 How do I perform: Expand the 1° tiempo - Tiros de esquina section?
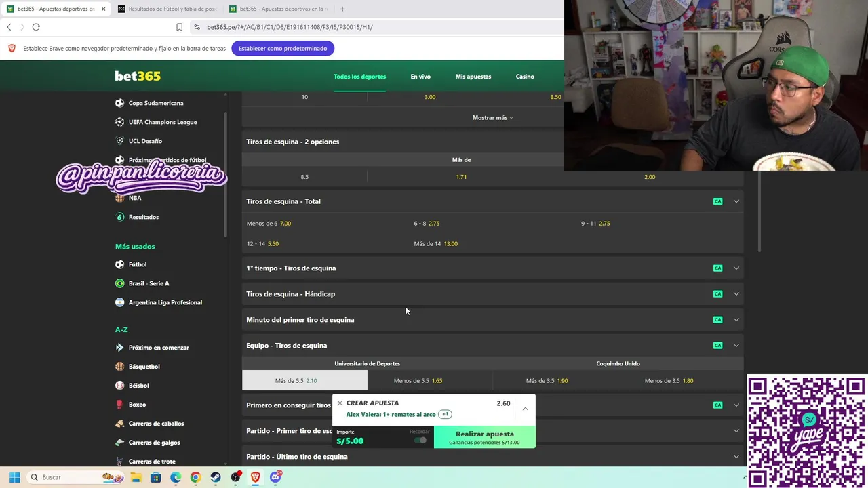(x=736, y=268)
